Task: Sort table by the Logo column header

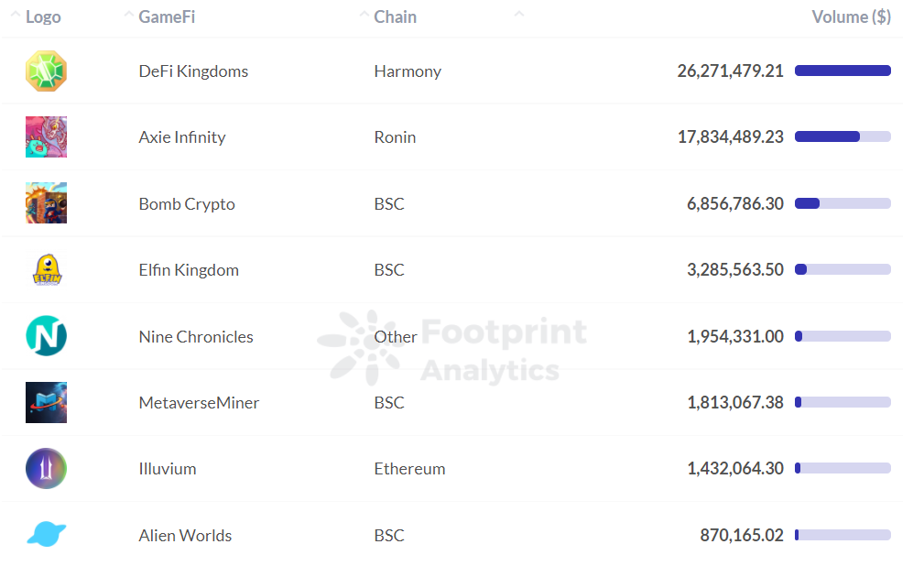Action: pos(43,17)
